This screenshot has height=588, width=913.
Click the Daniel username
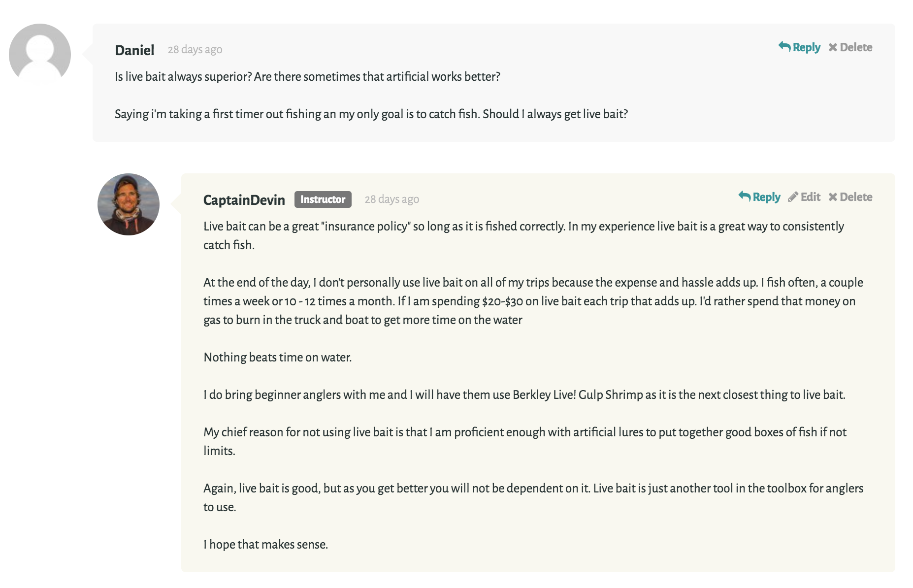tap(134, 50)
